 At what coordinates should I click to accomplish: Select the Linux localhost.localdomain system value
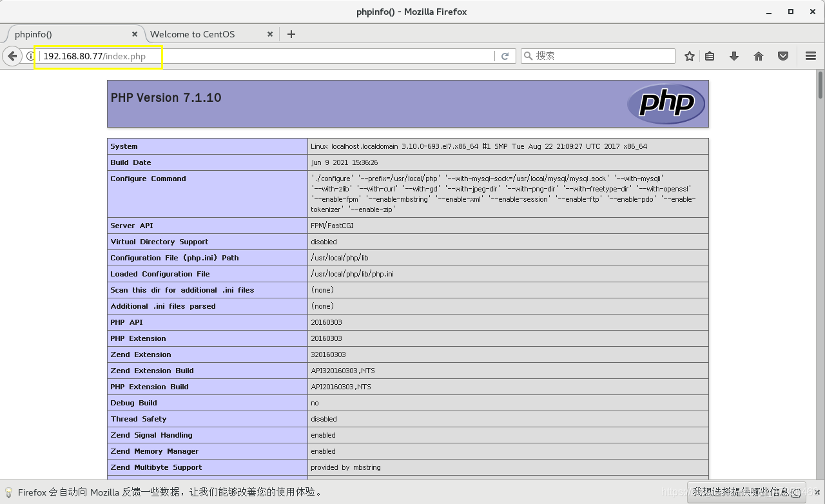click(479, 146)
